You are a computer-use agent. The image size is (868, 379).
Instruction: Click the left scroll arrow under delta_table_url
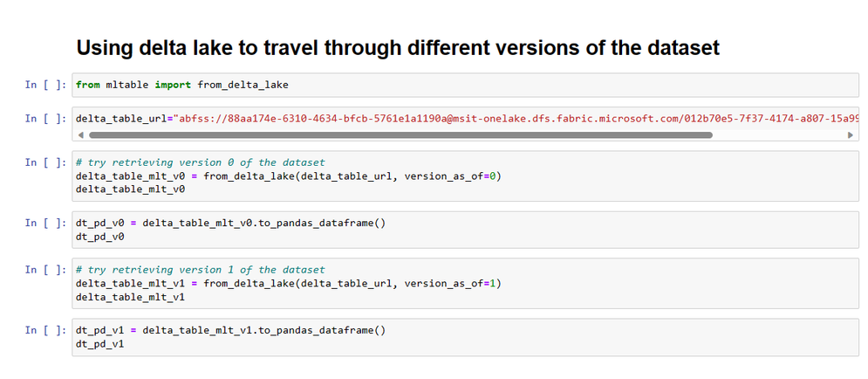click(x=81, y=134)
